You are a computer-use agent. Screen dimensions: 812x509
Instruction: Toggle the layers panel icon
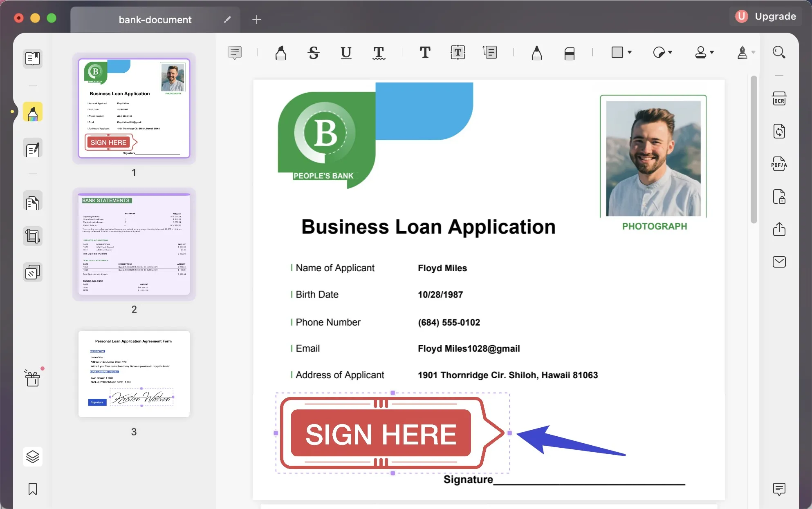point(31,458)
